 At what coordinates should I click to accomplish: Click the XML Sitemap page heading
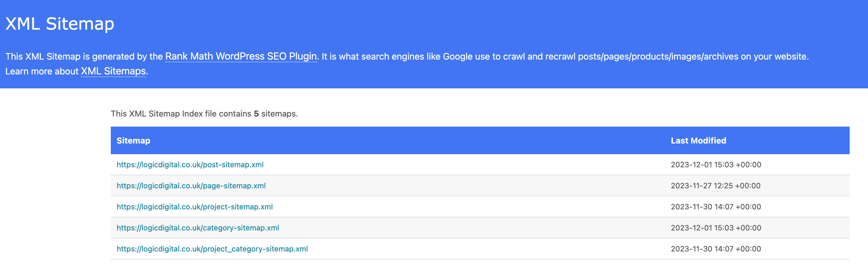click(x=60, y=24)
